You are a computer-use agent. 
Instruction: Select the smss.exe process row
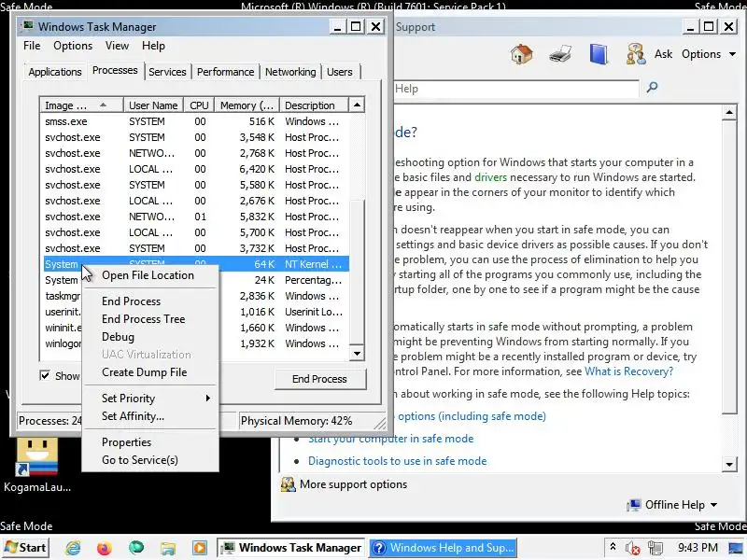pyautogui.click(x=196, y=121)
